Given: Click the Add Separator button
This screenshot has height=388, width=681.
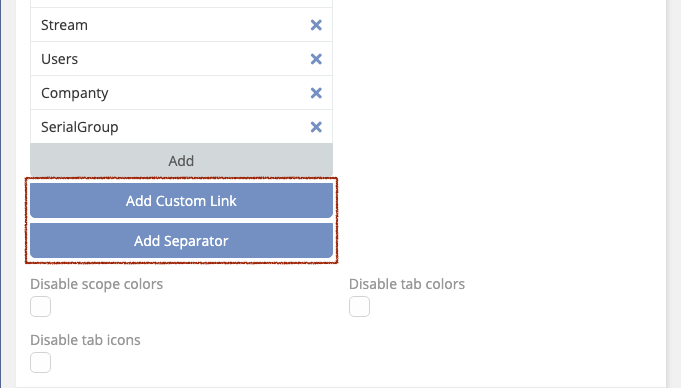Looking at the screenshot, I should [x=182, y=241].
